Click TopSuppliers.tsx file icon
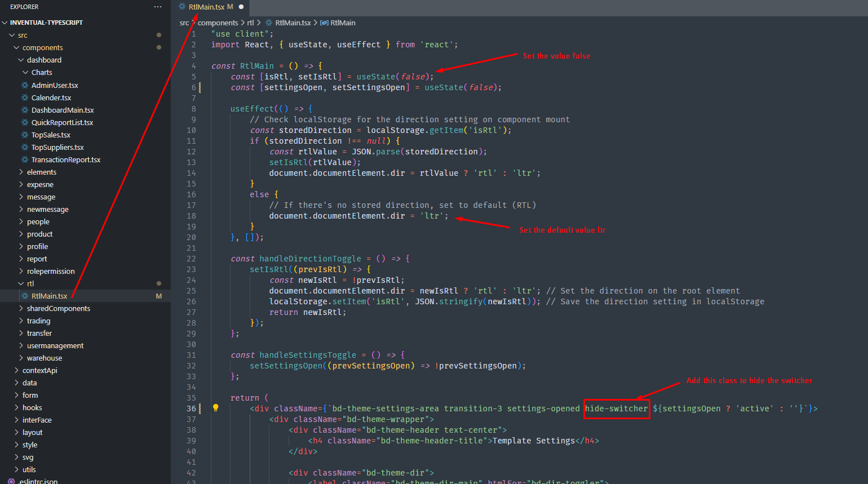The height and width of the screenshot is (484, 868). [x=25, y=147]
